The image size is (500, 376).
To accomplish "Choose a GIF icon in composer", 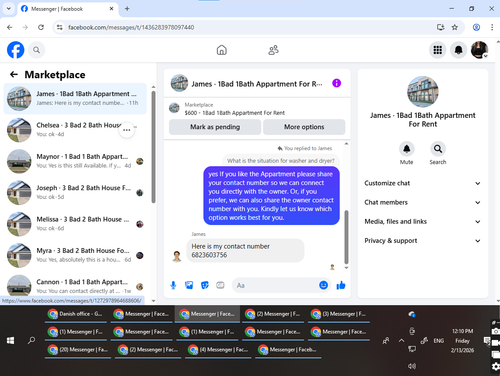I will [x=220, y=285].
